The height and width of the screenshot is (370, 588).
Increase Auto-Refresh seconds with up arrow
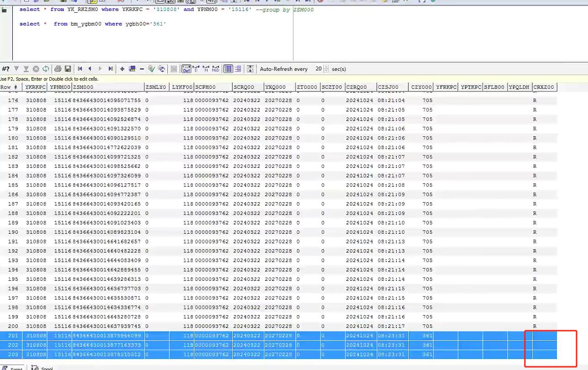pos(326,67)
